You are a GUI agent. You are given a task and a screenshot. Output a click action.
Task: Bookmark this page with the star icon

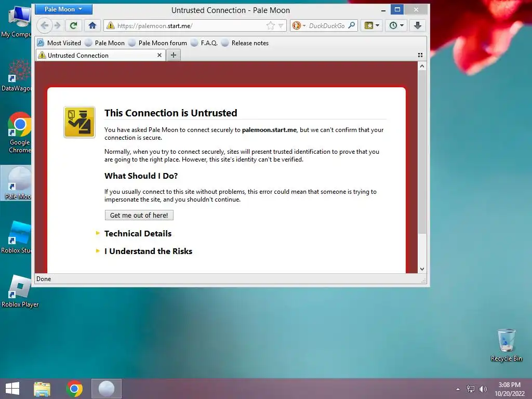click(270, 25)
